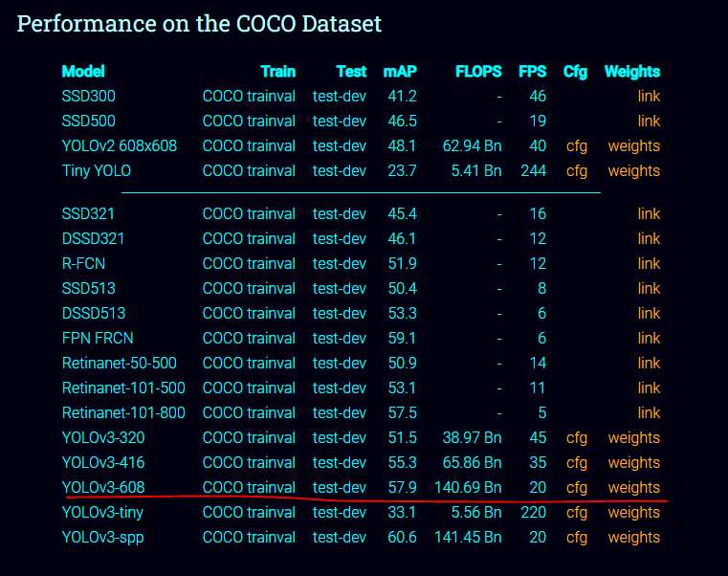
Task: Click the 60.6 mAP value
Action: [x=402, y=538]
